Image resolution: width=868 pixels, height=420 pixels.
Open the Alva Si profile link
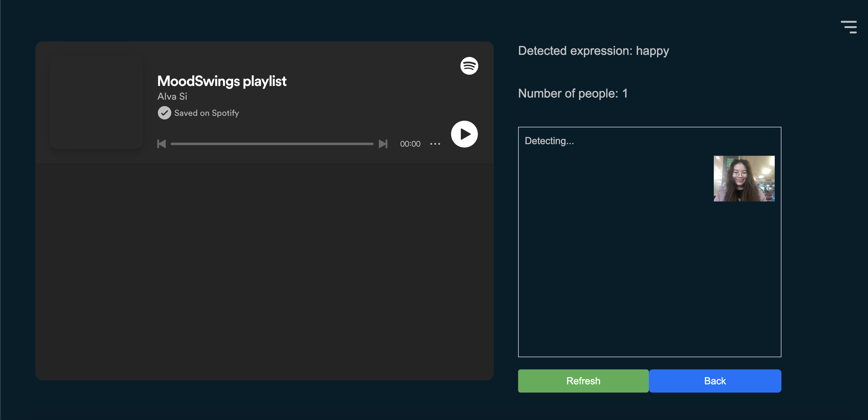tap(172, 96)
